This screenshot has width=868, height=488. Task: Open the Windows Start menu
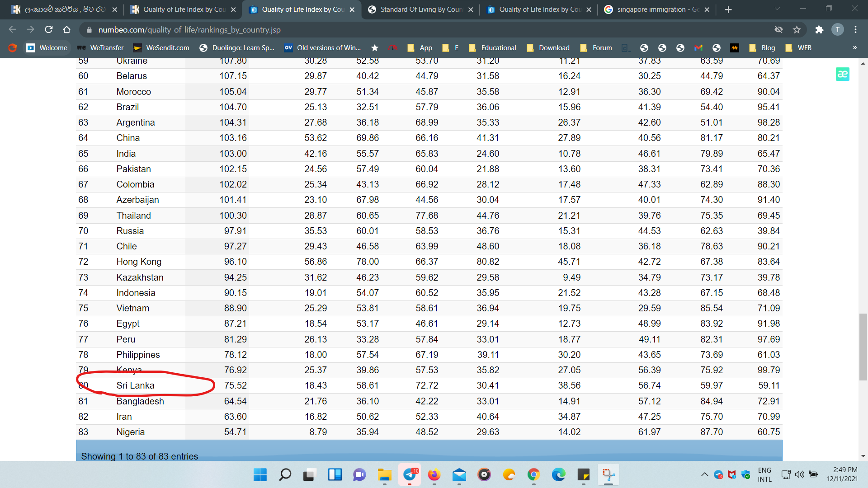pyautogui.click(x=260, y=474)
